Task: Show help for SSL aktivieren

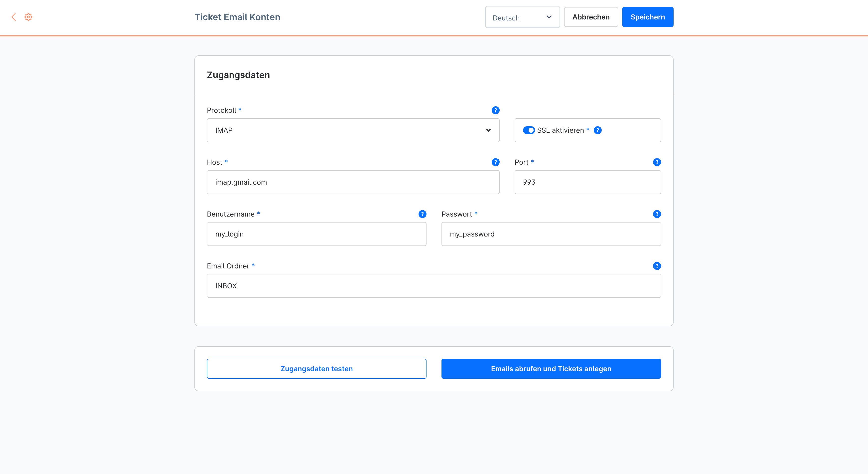Action: pos(597,130)
